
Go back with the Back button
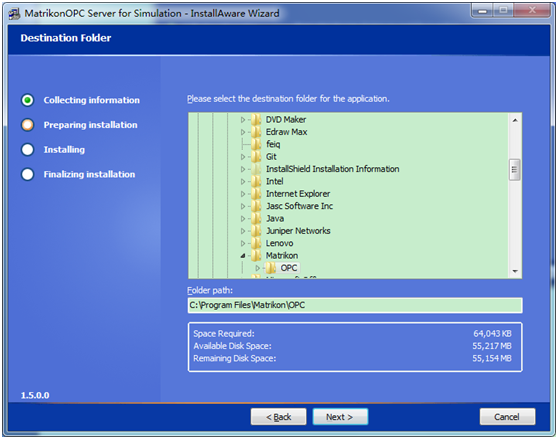(278, 417)
